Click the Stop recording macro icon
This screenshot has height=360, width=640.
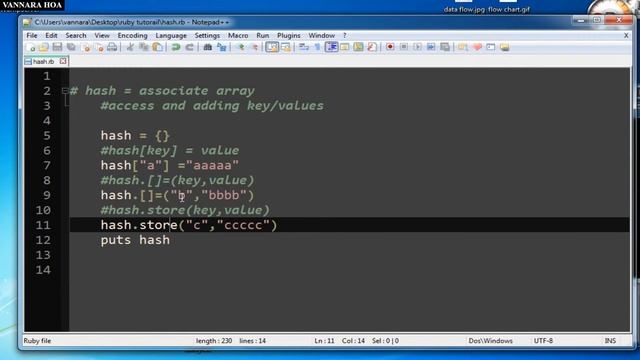[404, 47]
